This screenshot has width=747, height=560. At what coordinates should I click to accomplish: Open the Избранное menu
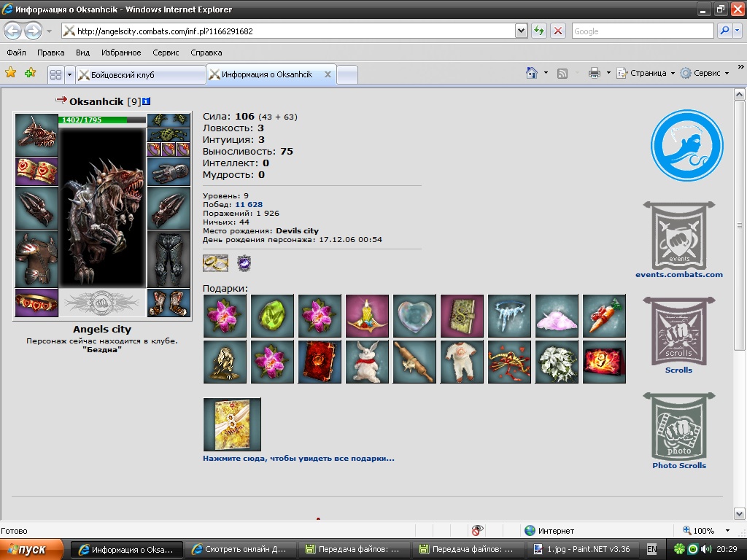[x=121, y=52]
